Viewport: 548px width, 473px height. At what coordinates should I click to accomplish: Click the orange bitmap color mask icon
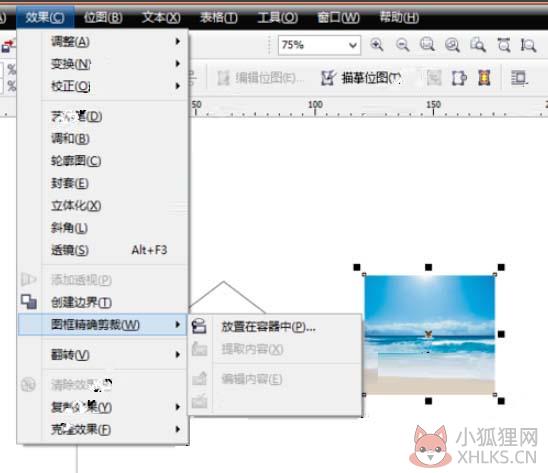[484, 78]
